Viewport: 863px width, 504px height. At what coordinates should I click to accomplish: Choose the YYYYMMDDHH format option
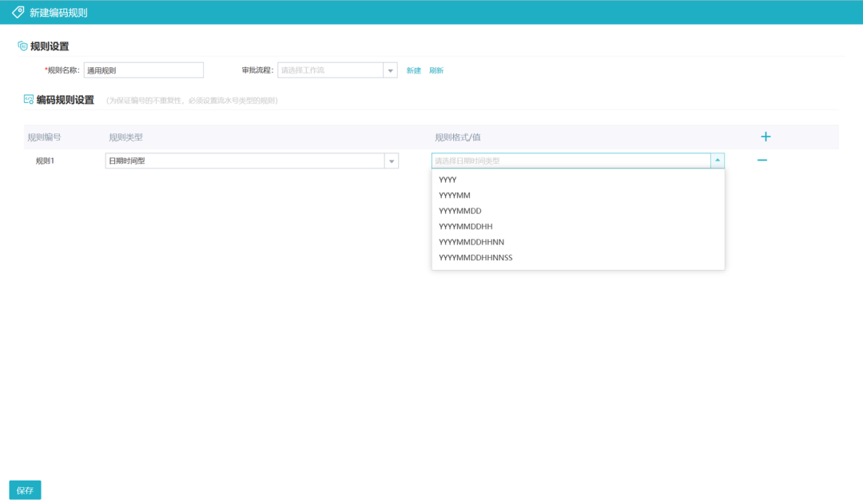tap(578, 226)
